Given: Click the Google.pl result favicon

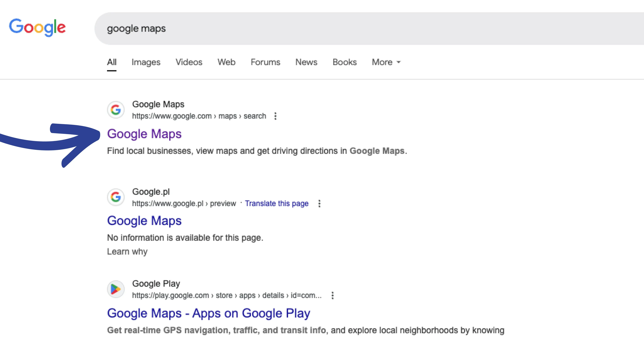Looking at the screenshot, I should click(x=115, y=197).
